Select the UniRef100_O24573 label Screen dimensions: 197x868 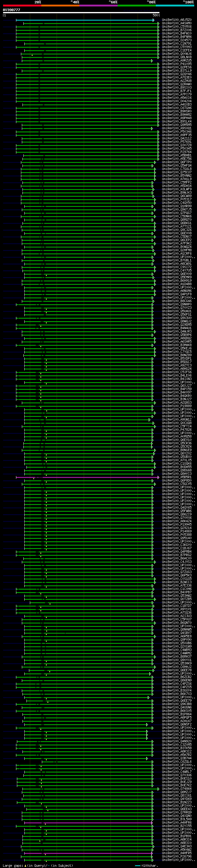tap(177, 40)
